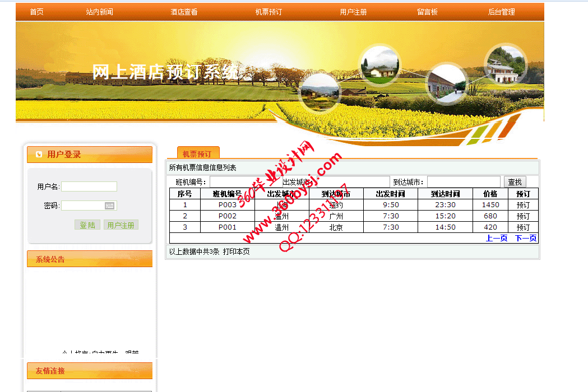This screenshot has width=588, height=392.
Task: Focus the 用户名 input field
Action: 89,186
